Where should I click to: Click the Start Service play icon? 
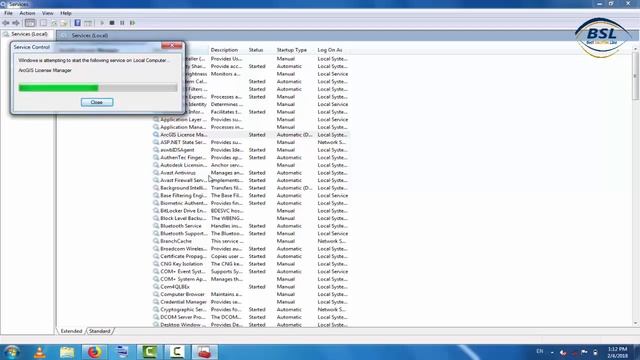coord(102,23)
